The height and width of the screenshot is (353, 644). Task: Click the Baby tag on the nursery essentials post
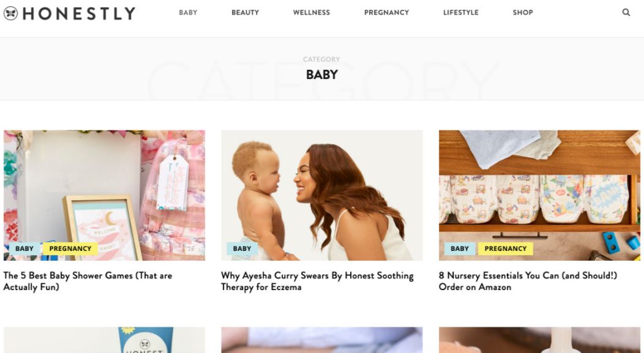(x=460, y=248)
